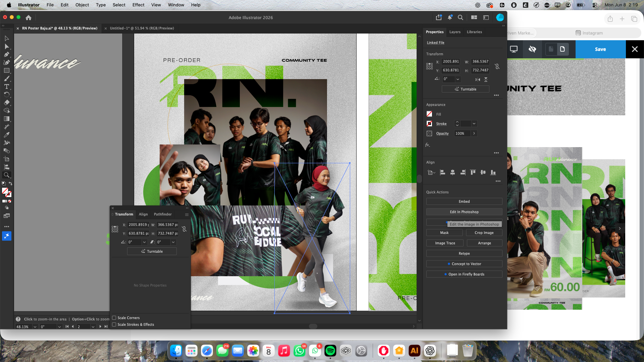This screenshot has width=644, height=362.
Task: Select the Eyedropper tool
Action: 7,135
